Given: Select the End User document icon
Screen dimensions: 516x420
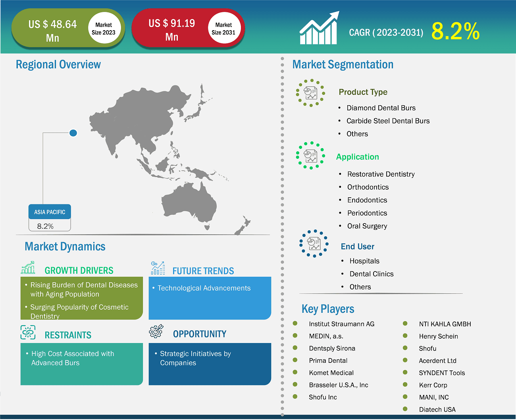Looking at the screenshot, I should point(314,243).
